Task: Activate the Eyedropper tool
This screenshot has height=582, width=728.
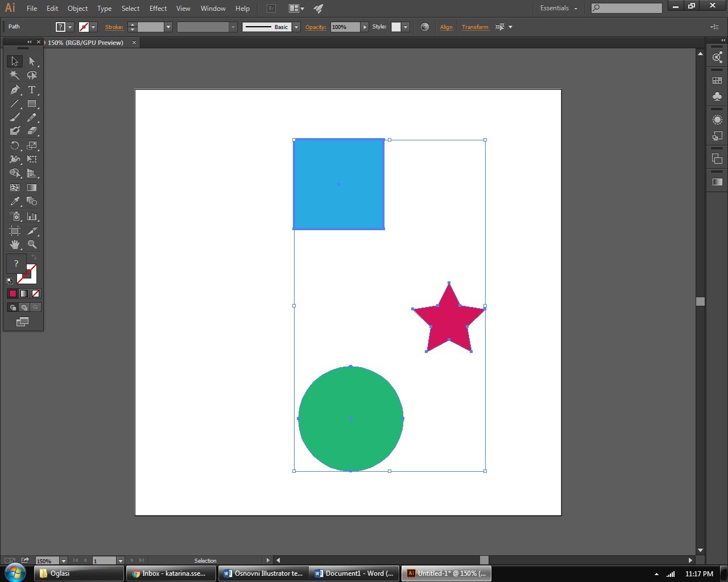Action: coord(15,201)
